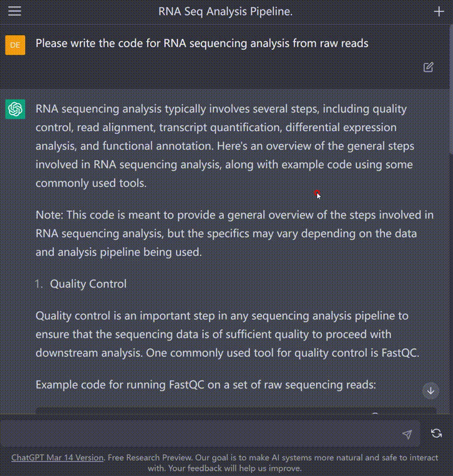
Task: Select the Quality Control list item
Action: click(88, 284)
